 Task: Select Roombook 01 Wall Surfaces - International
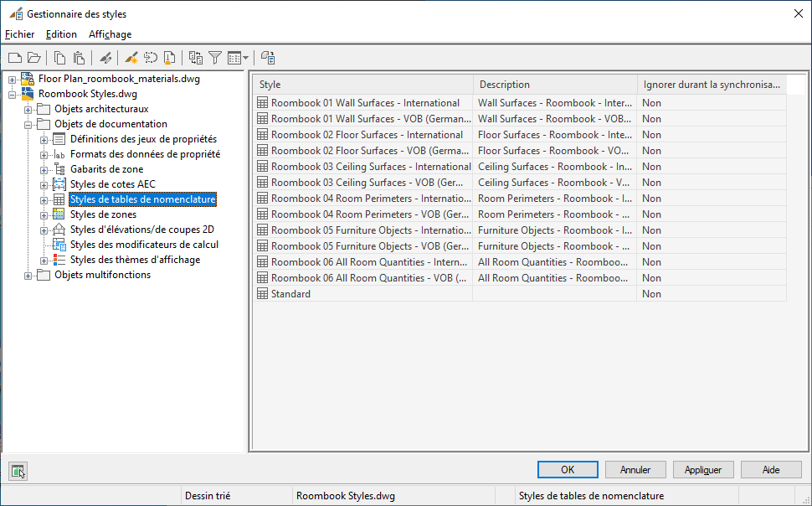[365, 103]
